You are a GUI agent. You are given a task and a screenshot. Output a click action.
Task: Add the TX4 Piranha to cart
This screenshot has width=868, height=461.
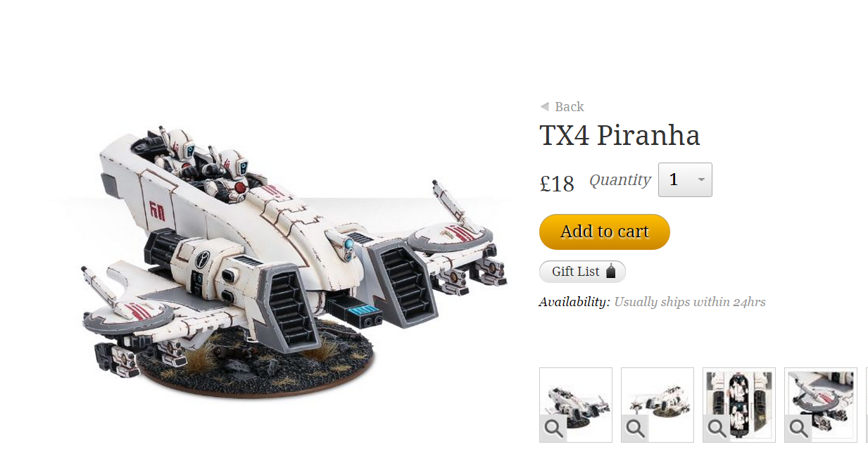click(x=604, y=232)
